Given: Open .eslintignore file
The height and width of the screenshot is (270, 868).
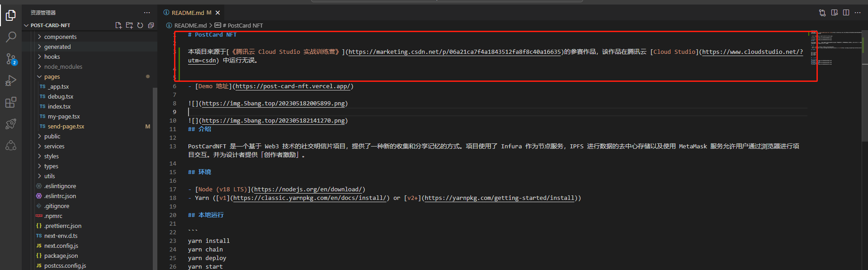Looking at the screenshot, I should pyautogui.click(x=60, y=186).
